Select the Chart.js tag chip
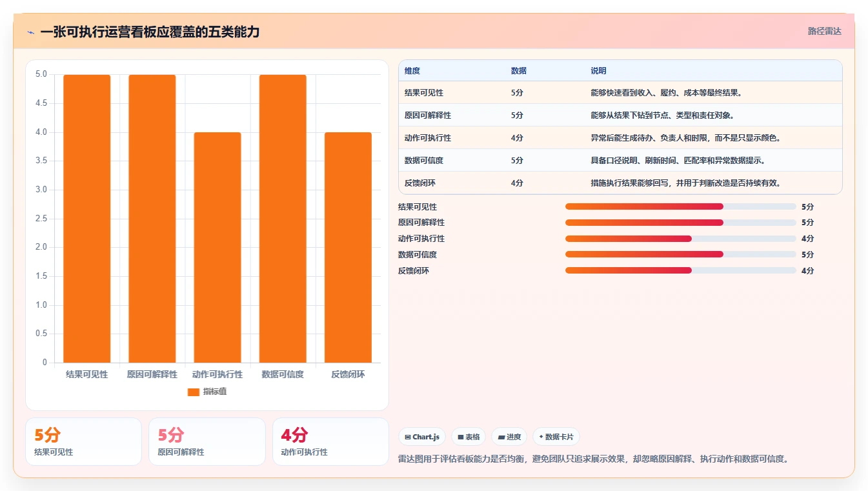The width and height of the screenshot is (868, 491). (422, 437)
